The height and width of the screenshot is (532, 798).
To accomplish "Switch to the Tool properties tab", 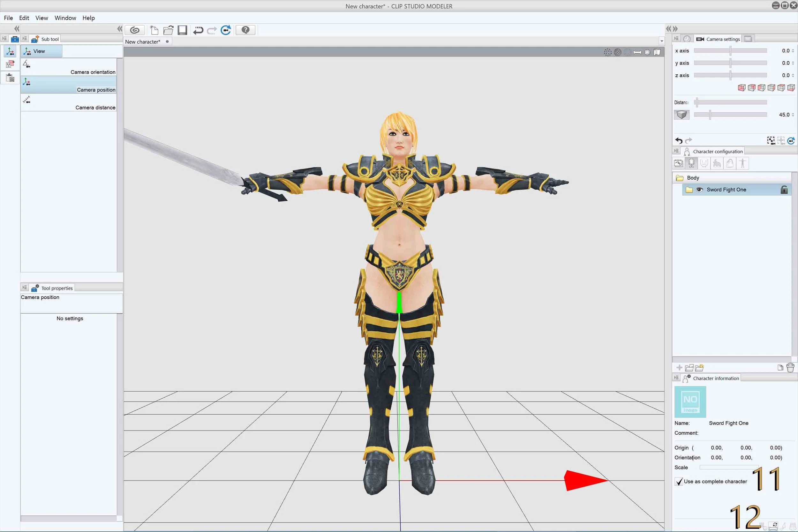I will (52, 288).
